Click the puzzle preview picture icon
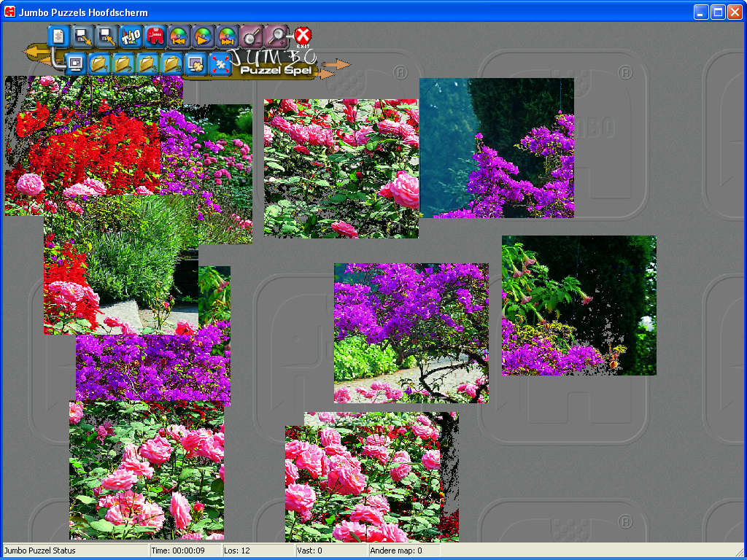 click(x=196, y=64)
